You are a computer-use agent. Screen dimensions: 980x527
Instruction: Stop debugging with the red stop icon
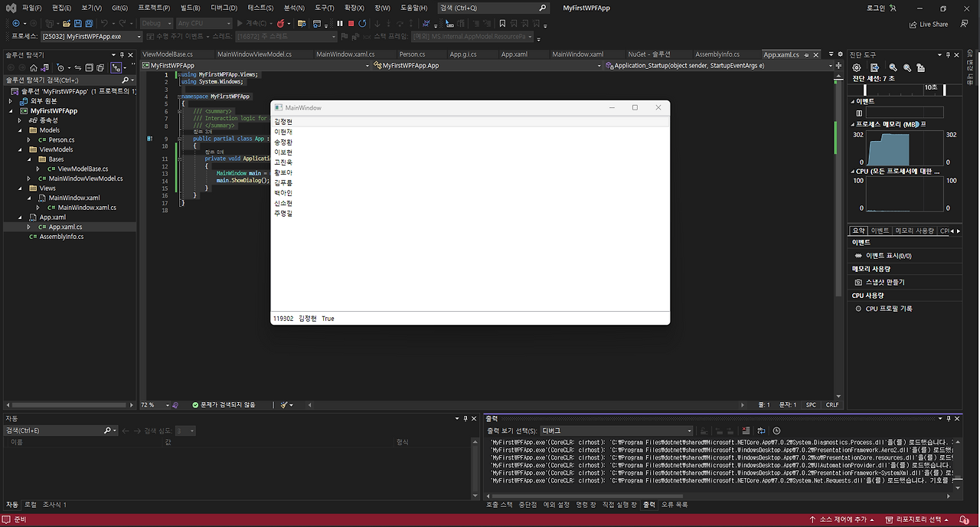click(349, 23)
